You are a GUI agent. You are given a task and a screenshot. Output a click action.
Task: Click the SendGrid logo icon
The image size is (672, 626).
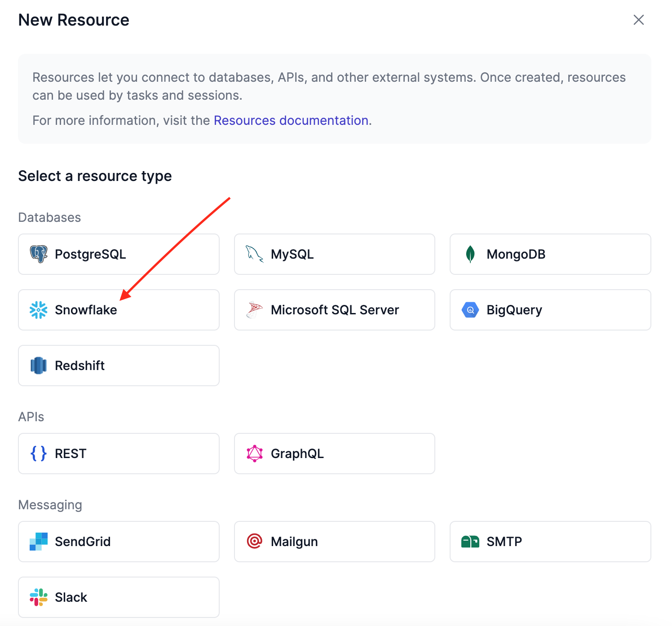point(39,542)
